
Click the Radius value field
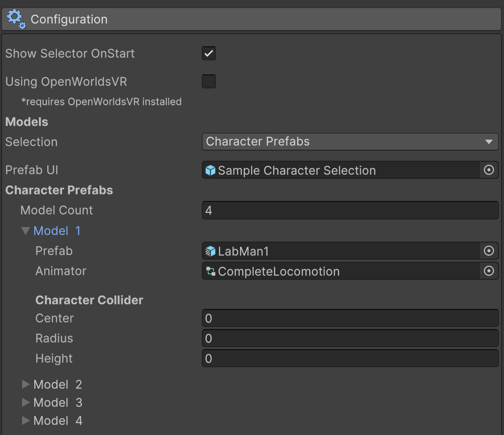click(350, 339)
